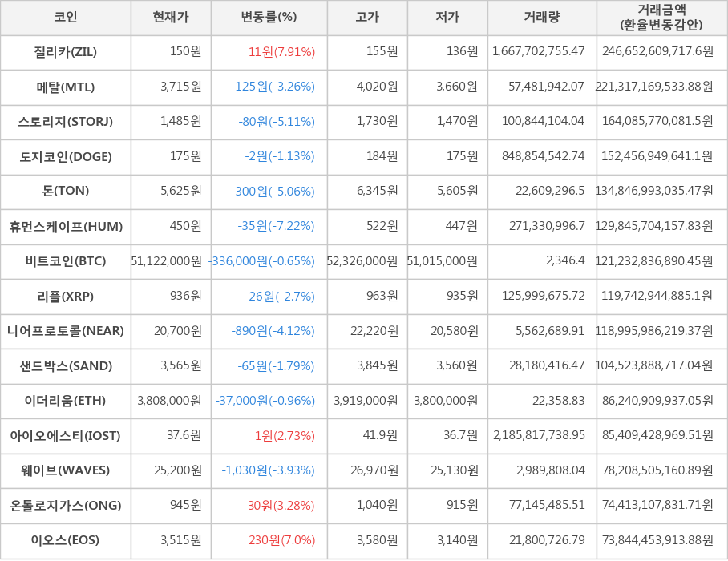The width and height of the screenshot is (728, 561).
Task: Select the 메탈(MTL) coin name
Action: tap(66, 87)
